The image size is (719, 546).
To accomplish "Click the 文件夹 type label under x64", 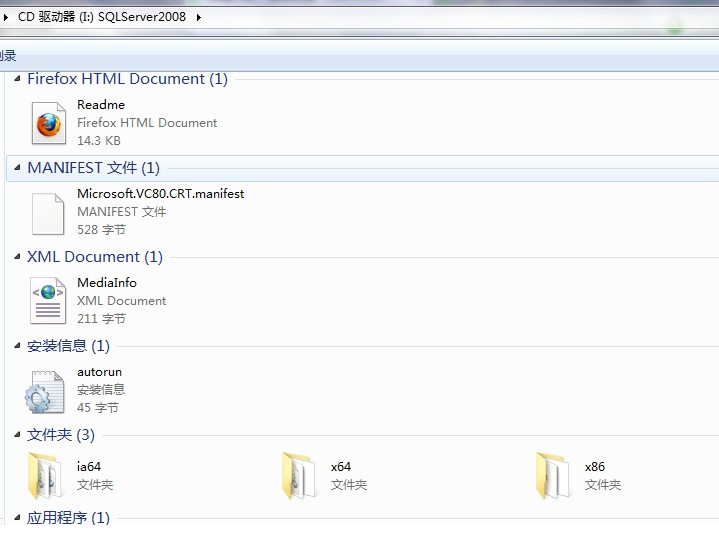I will click(349, 485).
